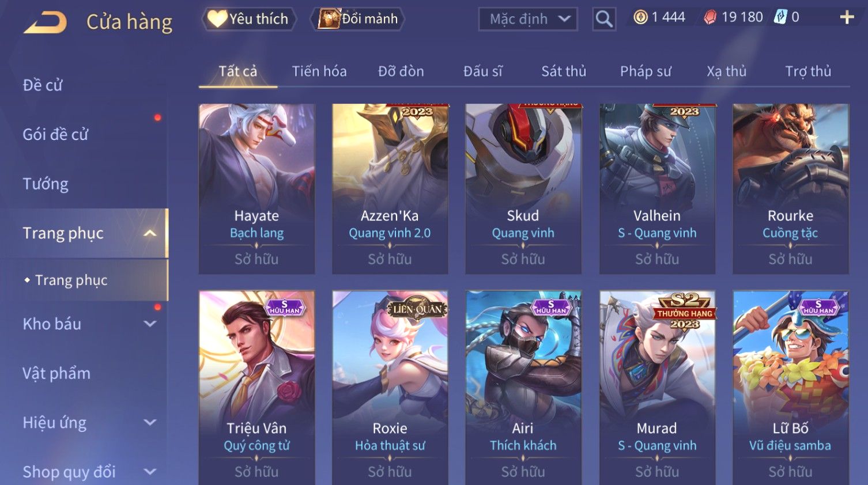Open the search magnifier icon
Screen dimensions: 868x485
click(604, 19)
